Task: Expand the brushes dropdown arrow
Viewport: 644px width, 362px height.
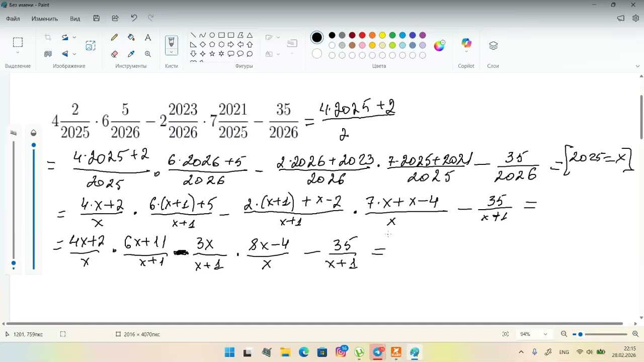Action: coord(171,52)
